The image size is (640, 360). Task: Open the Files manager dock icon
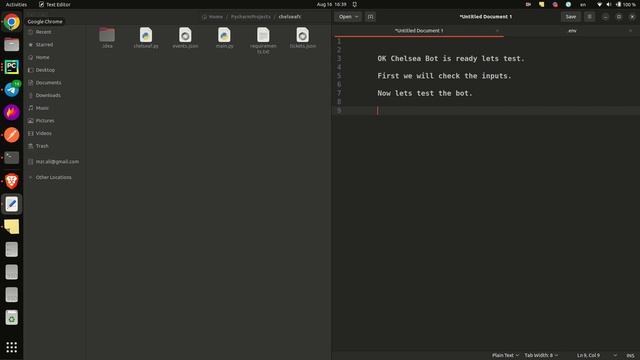click(x=11, y=44)
